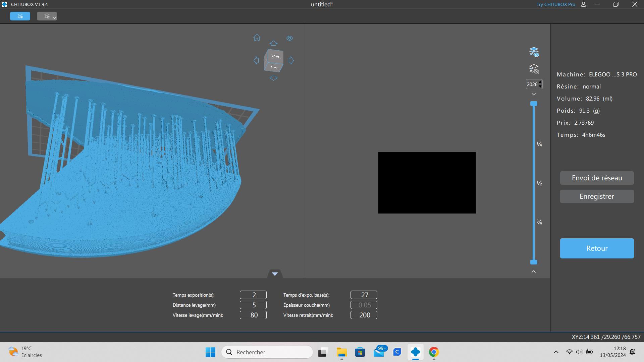Show layers with the layer-eye icon
Image resolution: width=644 pixels, height=362 pixels.
pos(534,52)
